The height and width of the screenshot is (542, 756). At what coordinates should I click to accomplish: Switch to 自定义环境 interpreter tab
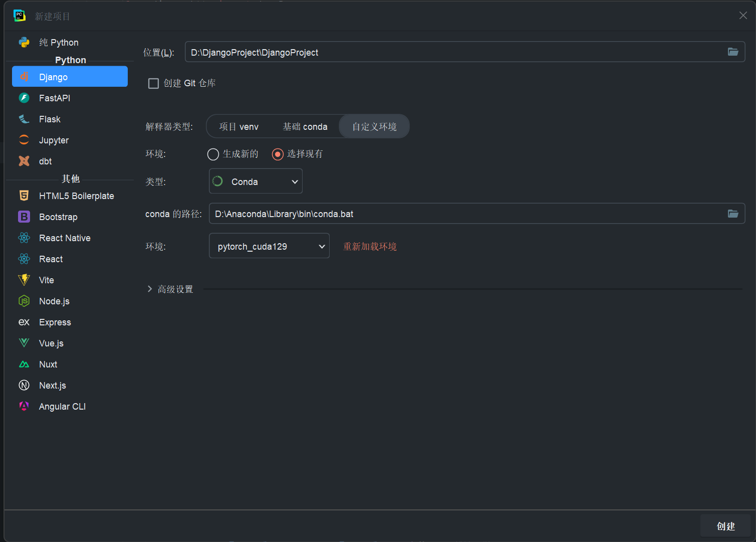coord(374,126)
